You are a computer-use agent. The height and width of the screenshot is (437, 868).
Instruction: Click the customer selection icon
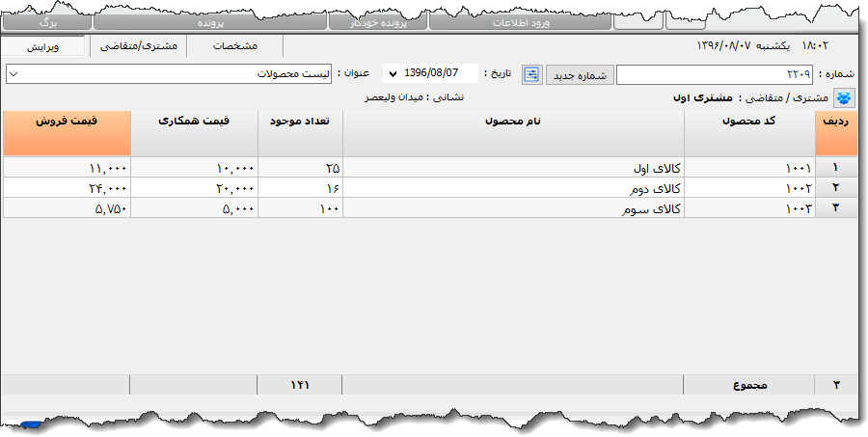pos(844,97)
